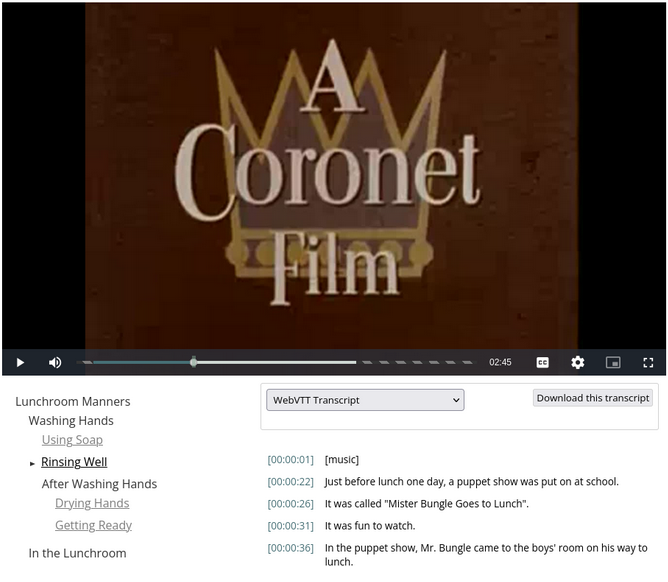Seek to timestamp 00:00:31

(x=291, y=526)
